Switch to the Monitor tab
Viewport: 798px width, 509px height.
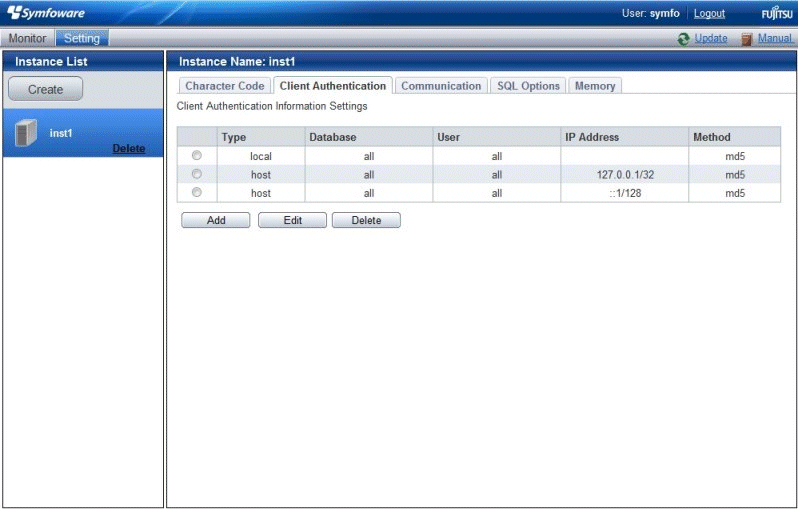(x=27, y=38)
